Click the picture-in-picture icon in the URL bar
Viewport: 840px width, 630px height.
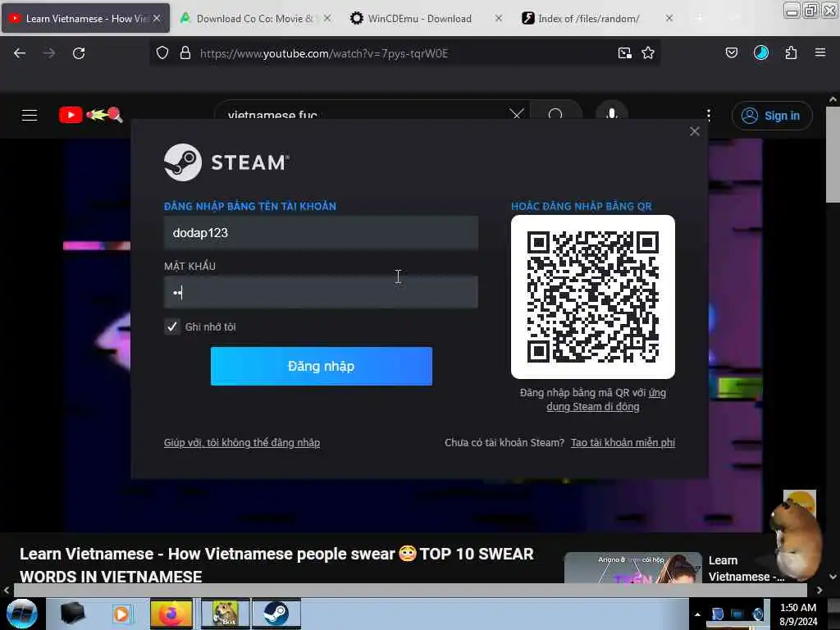pos(624,53)
